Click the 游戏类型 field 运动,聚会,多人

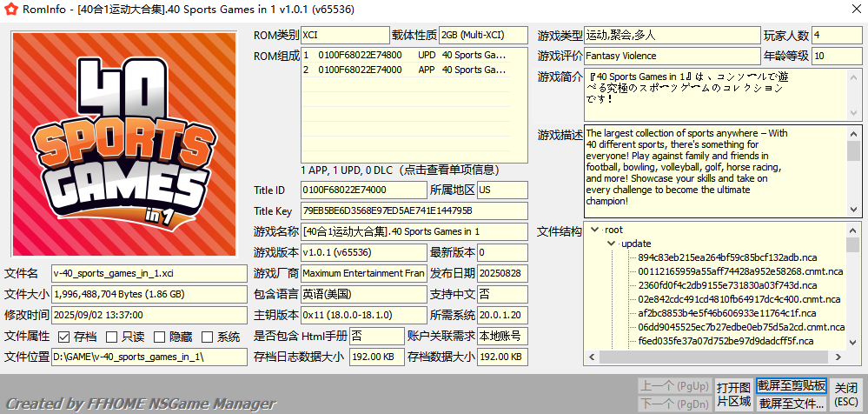tap(672, 36)
